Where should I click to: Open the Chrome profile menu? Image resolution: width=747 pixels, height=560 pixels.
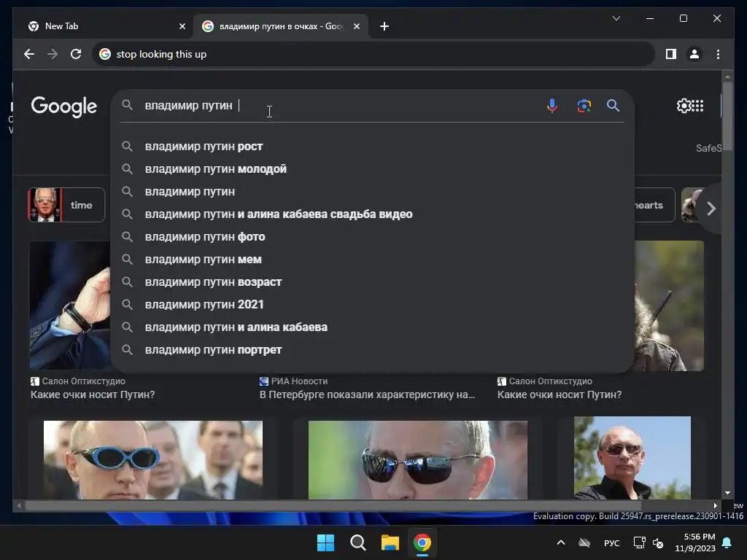[x=694, y=54]
